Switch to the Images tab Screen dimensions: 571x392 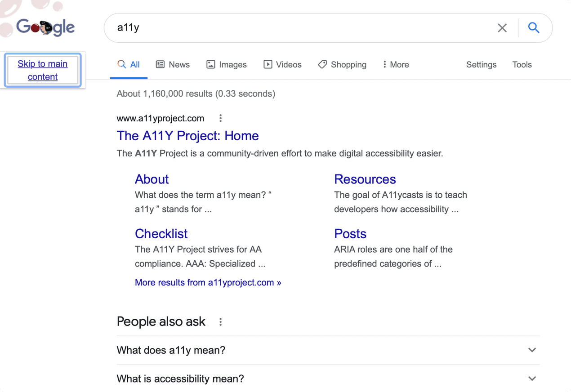227,65
